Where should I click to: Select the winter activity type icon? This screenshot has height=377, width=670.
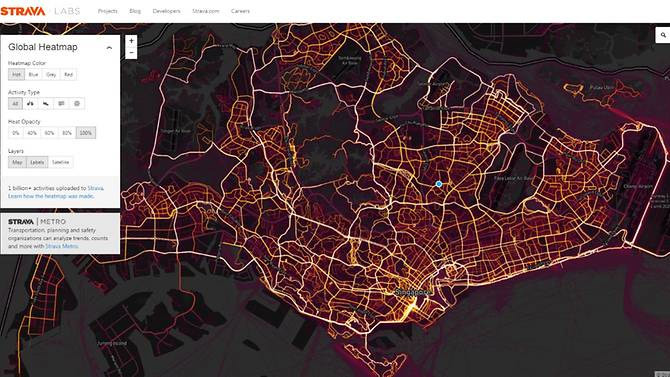pyautogui.click(x=77, y=103)
